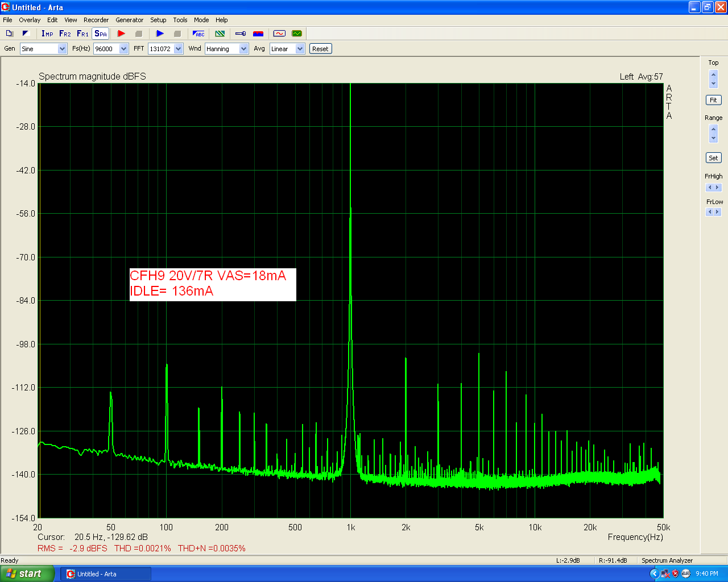The width and height of the screenshot is (728, 582).
Task: Open the Tools menu
Action: (x=180, y=20)
